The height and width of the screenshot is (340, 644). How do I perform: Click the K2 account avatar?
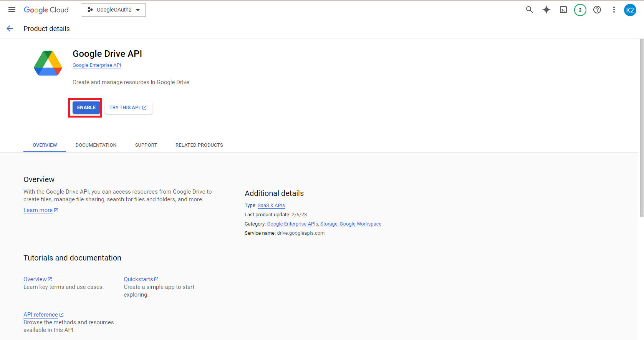tap(630, 10)
